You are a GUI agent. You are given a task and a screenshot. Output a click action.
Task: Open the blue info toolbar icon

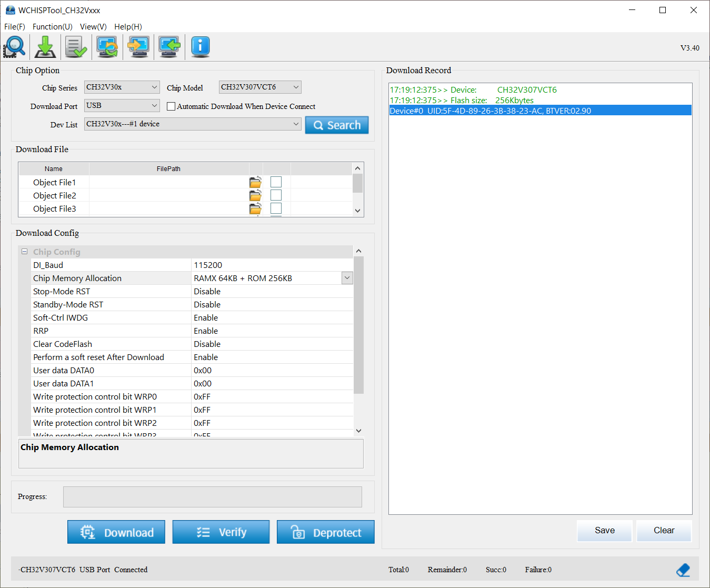[201, 47]
